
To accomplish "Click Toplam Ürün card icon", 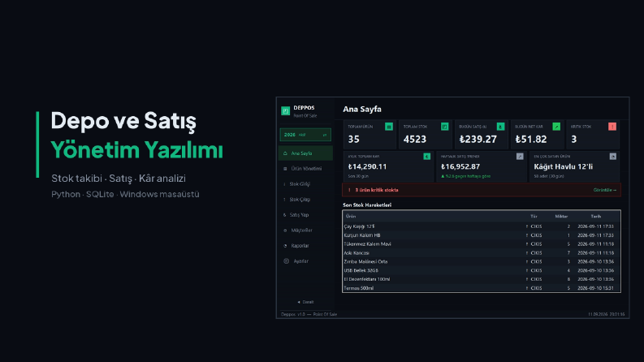I will tap(388, 127).
